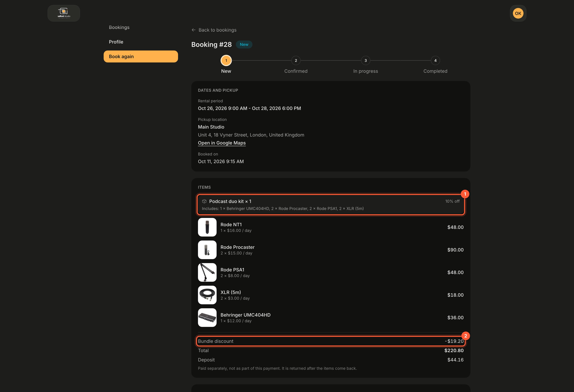574x392 pixels.
Task: Open the OK user avatar menu
Action: pyautogui.click(x=518, y=13)
